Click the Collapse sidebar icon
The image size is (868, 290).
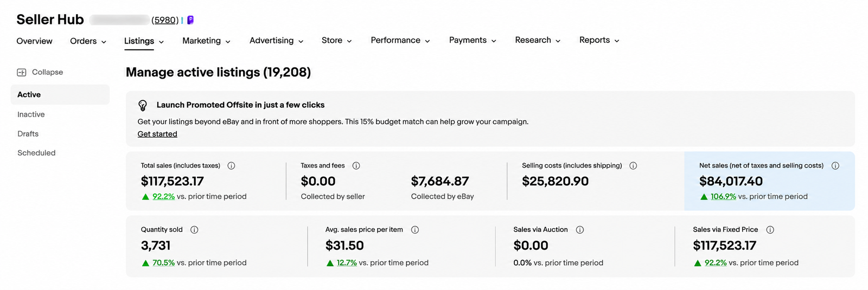22,72
